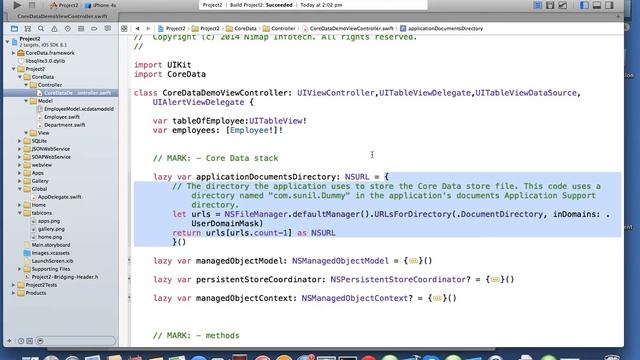
Task: Unfold the managedObjectContext code ellipsis
Action: coord(438,298)
